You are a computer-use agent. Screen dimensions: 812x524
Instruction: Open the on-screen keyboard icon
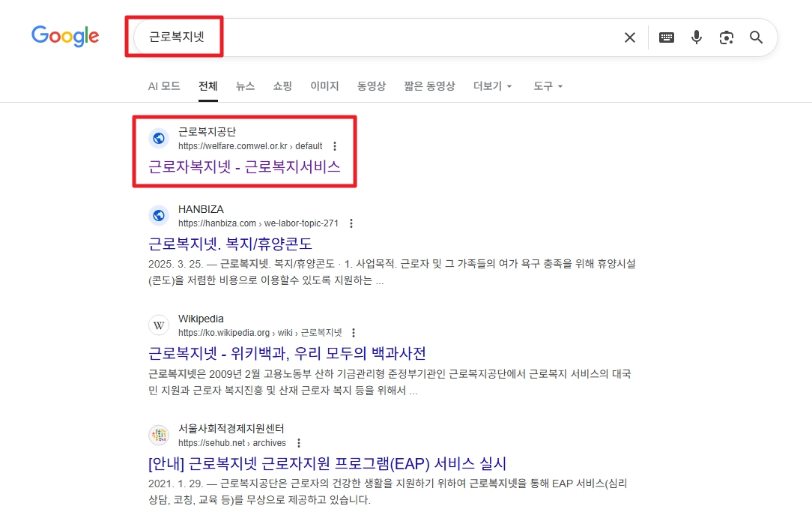coord(666,37)
